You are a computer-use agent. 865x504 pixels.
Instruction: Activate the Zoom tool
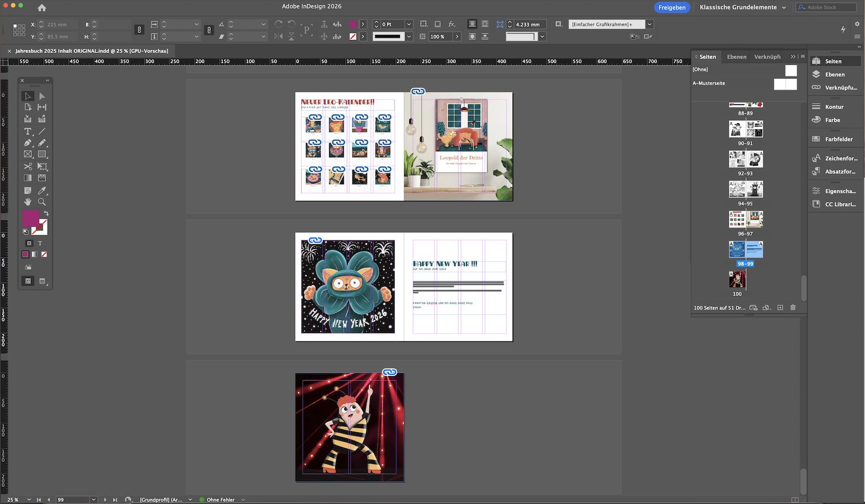pyautogui.click(x=42, y=202)
